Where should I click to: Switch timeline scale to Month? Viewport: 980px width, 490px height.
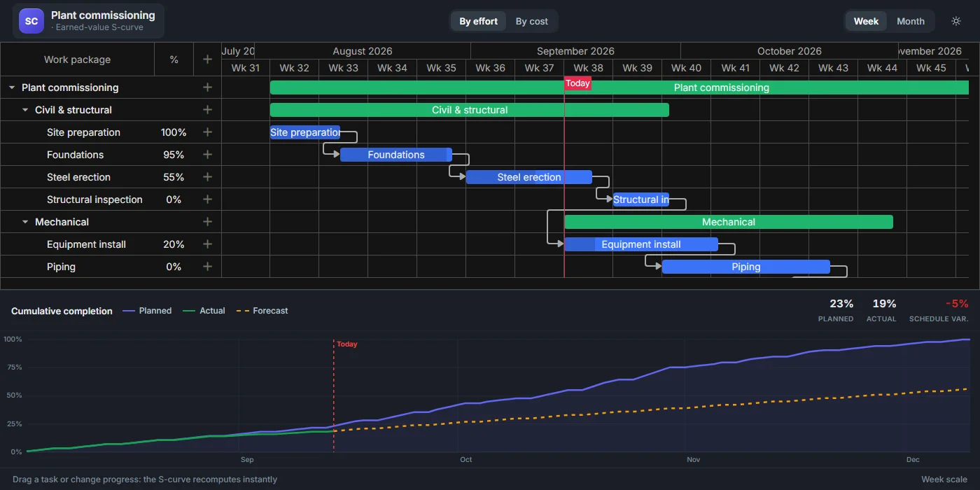pos(911,21)
